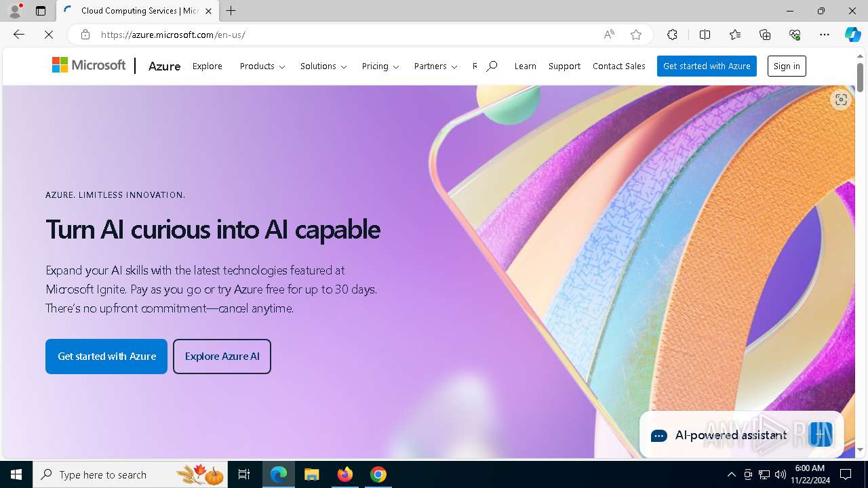The height and width of the screenshot is (488, 868).
Task: Add this page to favorites star
Action: [636, 35]
